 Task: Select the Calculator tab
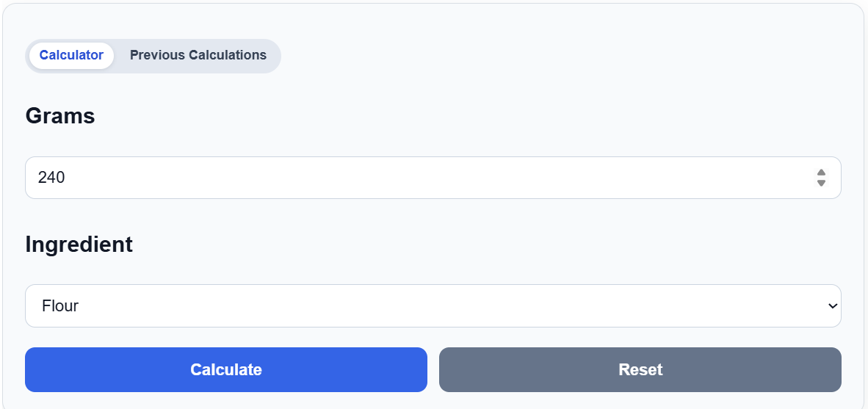click(x=71, y=55)
